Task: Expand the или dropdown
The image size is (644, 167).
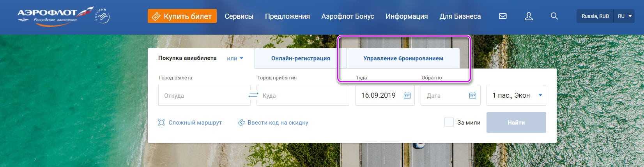Action: [235, 58]
